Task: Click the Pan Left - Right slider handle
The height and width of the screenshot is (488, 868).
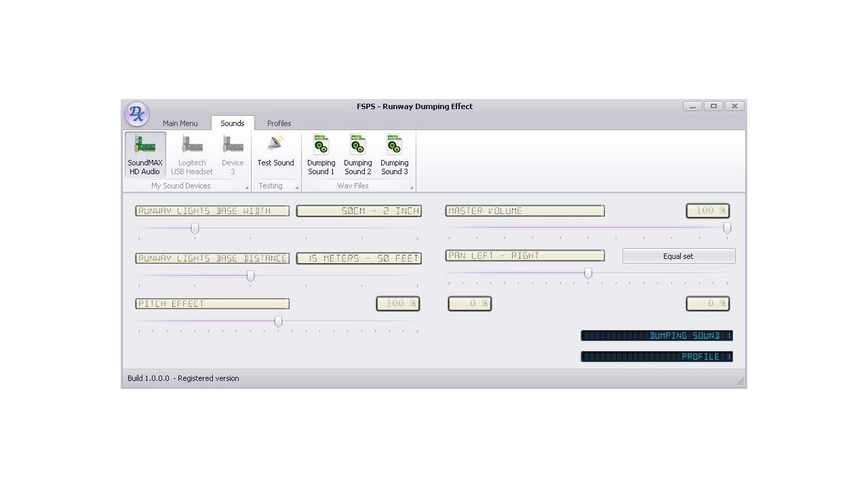Action: coord(588,273)
